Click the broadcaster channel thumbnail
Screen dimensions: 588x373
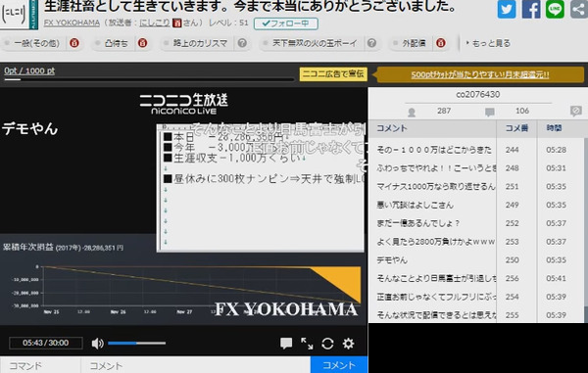(19, 15)
